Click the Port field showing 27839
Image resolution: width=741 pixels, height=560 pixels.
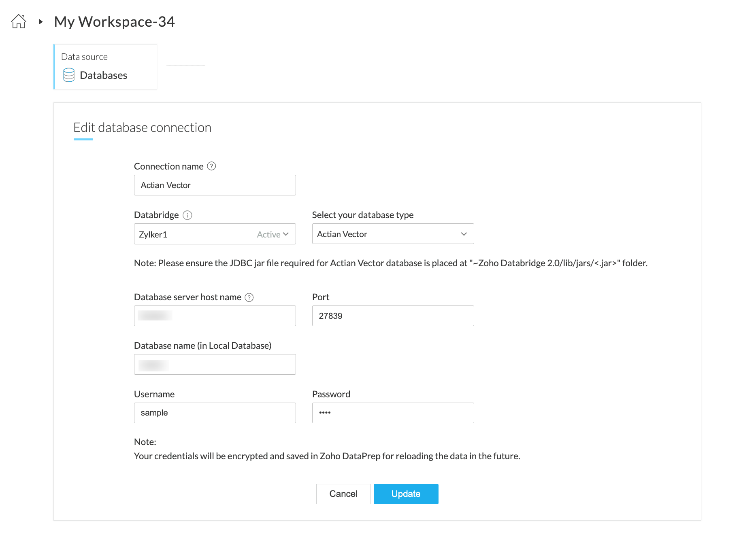[x=393, y=316]
